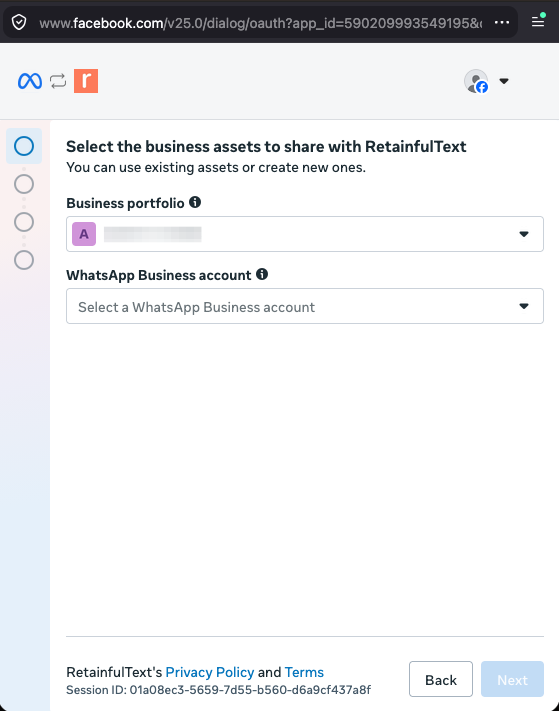Click the Meta logo
This screenshot has width=559, height=711.
(30, 81)
